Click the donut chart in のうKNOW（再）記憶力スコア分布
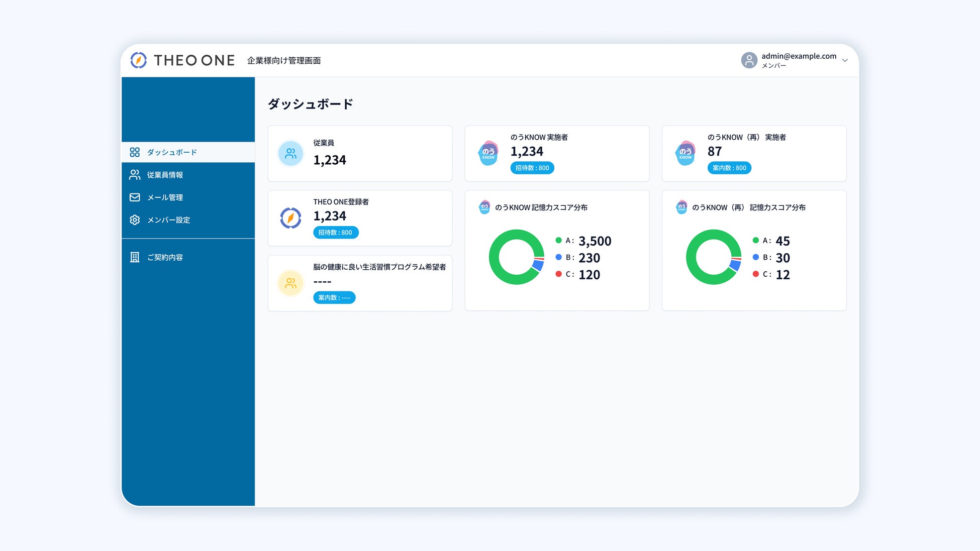 [714, 257]
